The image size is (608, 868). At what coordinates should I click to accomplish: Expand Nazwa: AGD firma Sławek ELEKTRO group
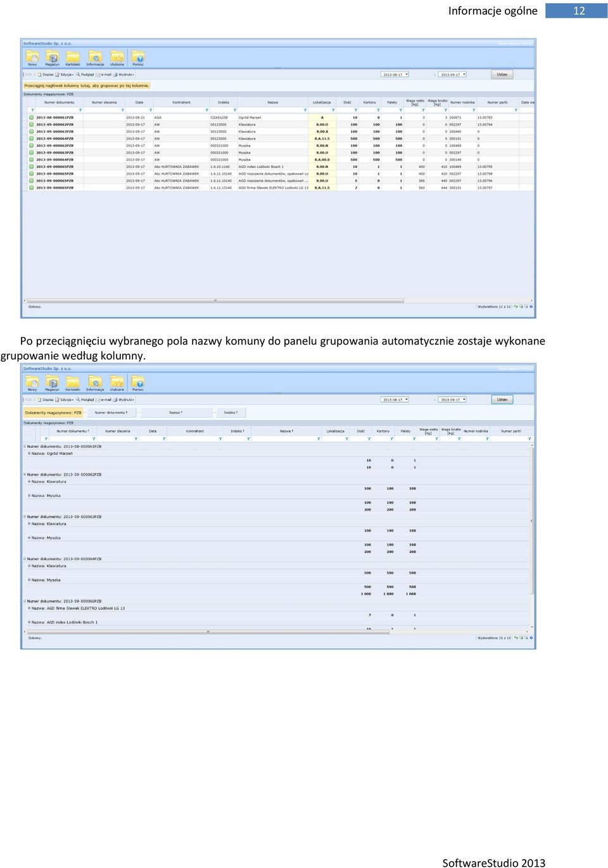29,608
